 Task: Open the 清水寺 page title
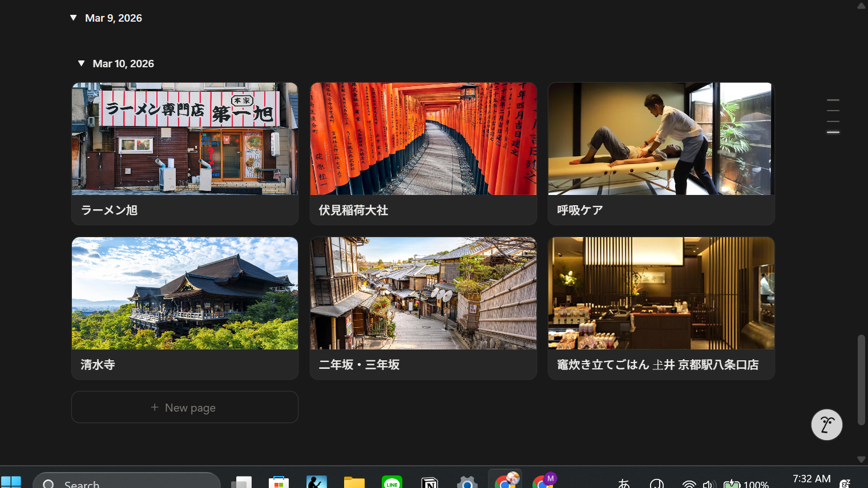coord(98,365)
